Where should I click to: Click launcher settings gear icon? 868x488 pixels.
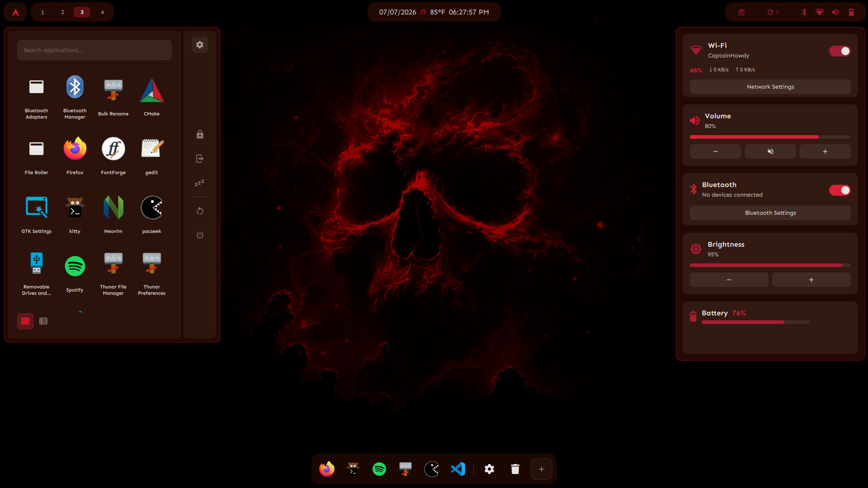(x=200, y=45)
